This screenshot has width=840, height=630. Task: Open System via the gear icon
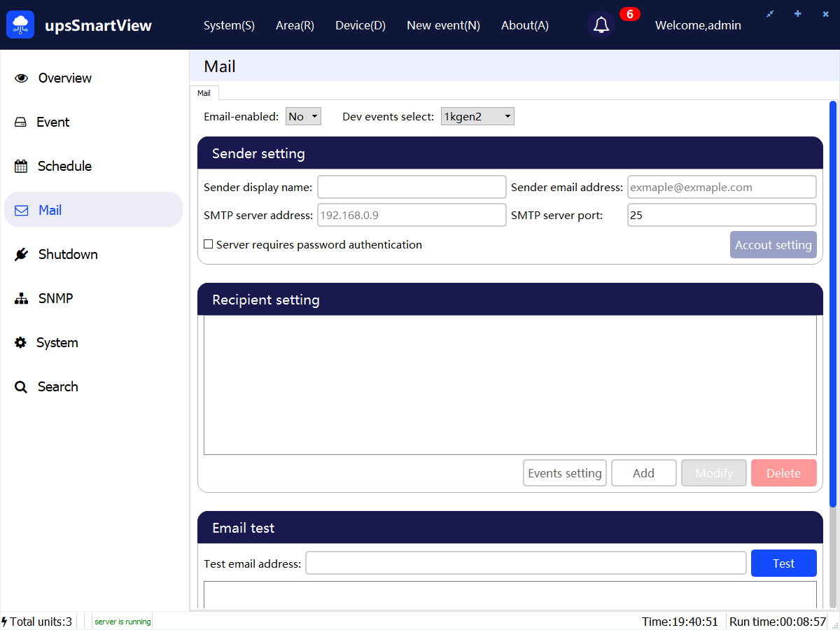[21, 343]
